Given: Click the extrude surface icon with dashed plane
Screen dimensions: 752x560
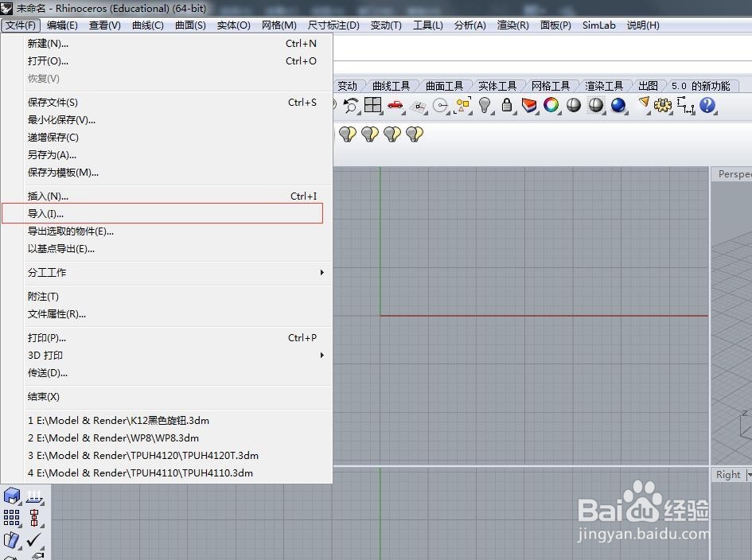Looking at the screenshot, I should 34,496.
